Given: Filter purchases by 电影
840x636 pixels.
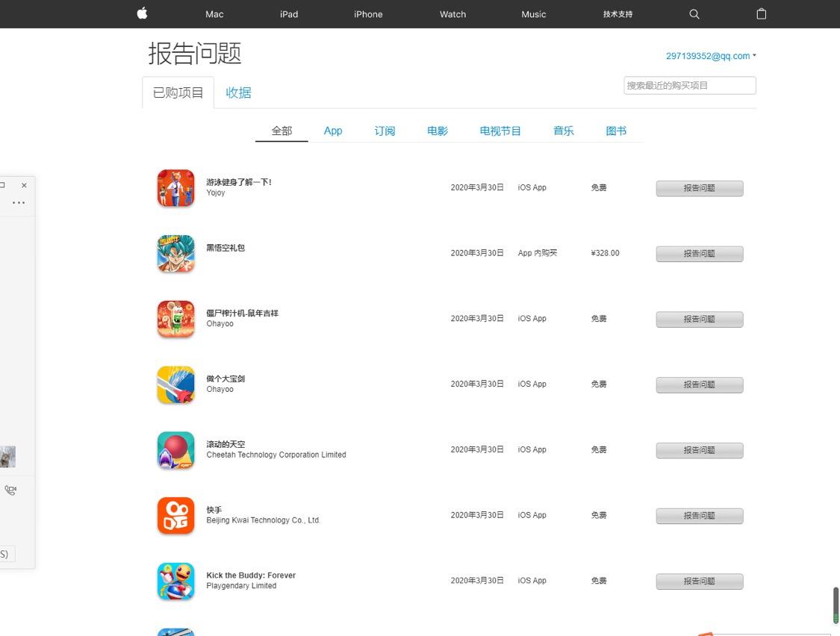Looking at the screenshot, I should (437, 131).
